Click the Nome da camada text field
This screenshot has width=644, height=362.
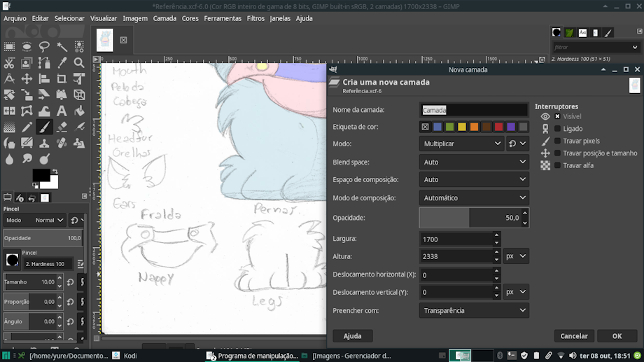pos(474,110)
